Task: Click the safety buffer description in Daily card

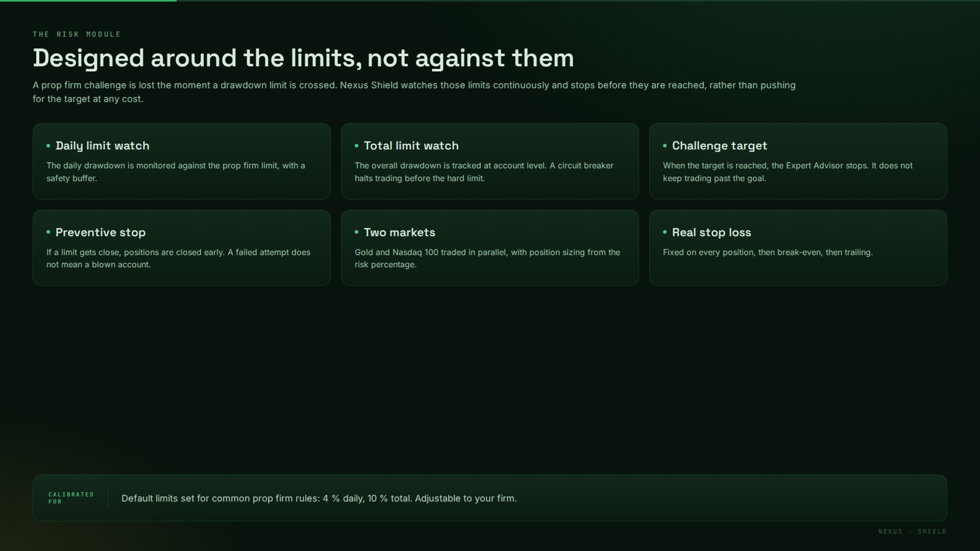Action: coord(176,172)
